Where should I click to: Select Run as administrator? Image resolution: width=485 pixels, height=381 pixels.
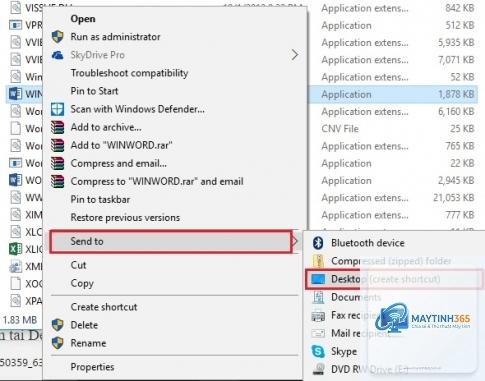click(115, 37)
